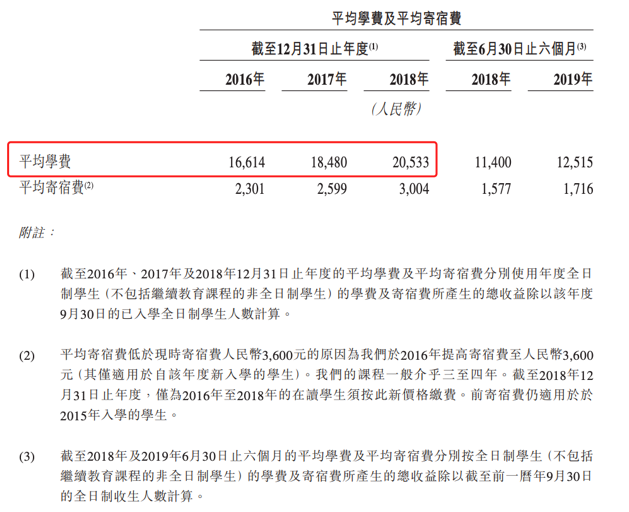Click the value 2,599

(332, 189)
